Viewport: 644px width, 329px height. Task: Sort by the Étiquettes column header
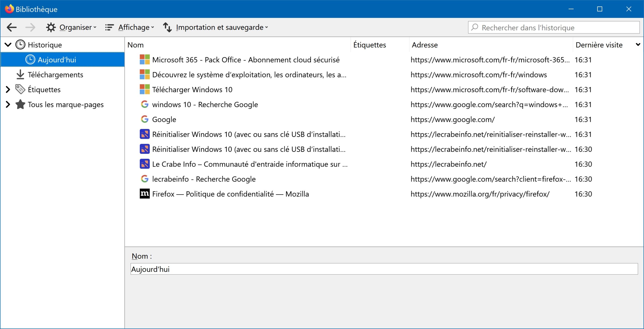coord(380,45)
